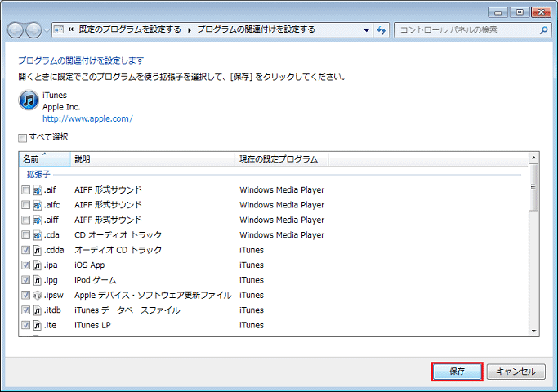Check the .aiff extension checkbox

click(25, 220)
